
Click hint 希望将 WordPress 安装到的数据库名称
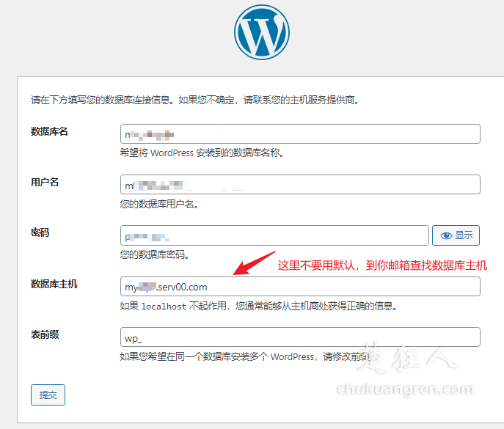click(202, 153)
